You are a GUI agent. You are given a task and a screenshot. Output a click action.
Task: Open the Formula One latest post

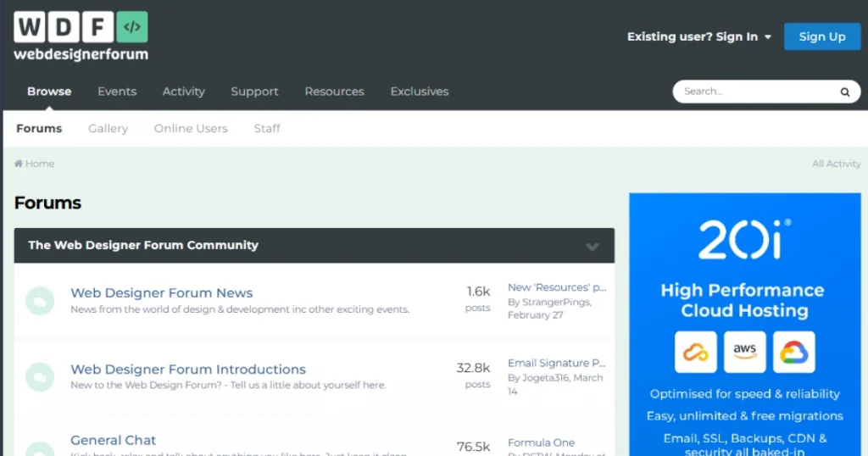(541, 442)
